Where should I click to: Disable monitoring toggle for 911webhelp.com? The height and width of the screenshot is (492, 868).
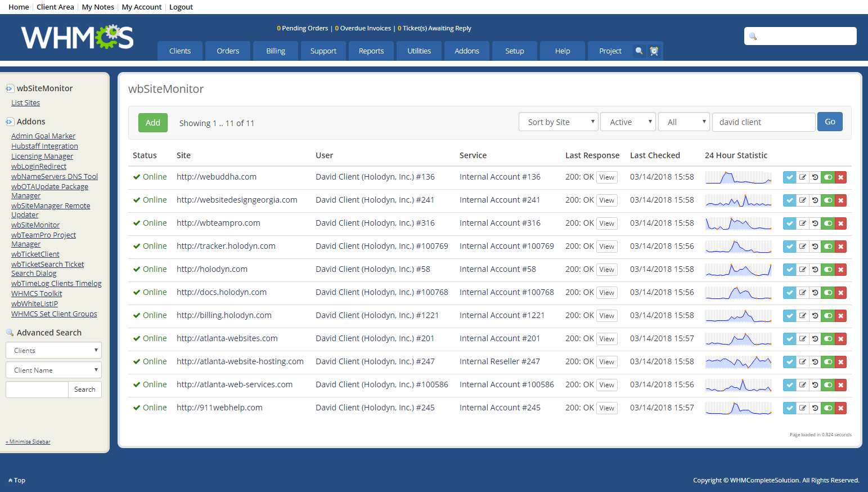point(828,408)
